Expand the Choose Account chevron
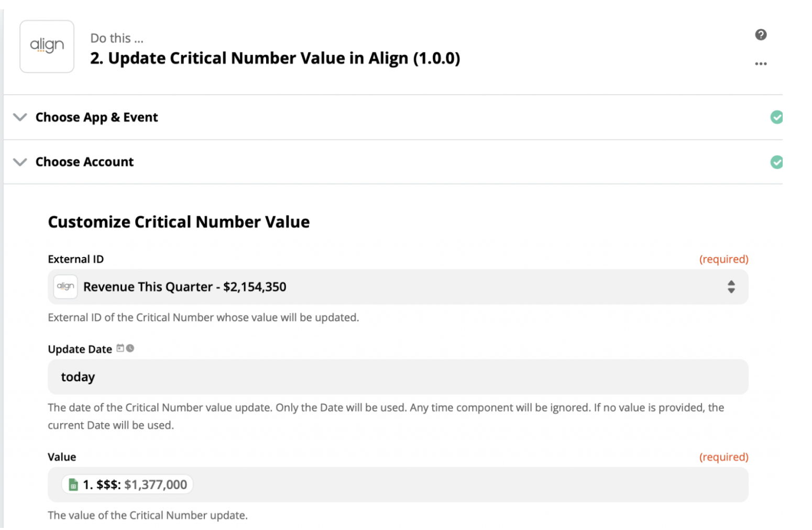This screenshot has height=530, width=812. 20,162
